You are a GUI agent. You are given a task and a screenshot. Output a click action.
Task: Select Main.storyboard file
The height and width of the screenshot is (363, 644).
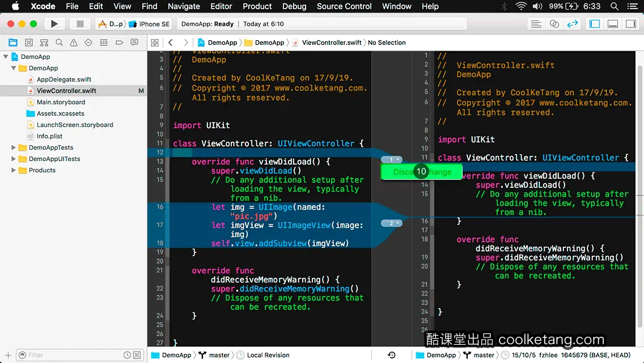[x=61, y=102]
